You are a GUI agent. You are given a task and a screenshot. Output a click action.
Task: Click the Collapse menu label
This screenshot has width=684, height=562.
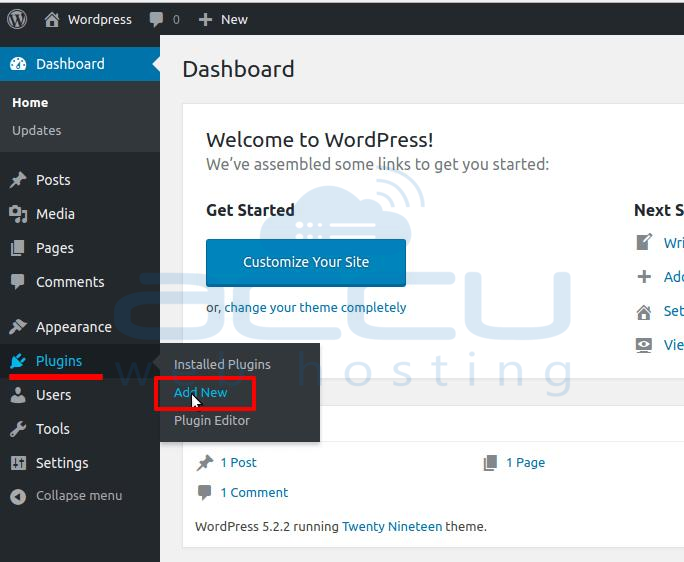point(79,496)
